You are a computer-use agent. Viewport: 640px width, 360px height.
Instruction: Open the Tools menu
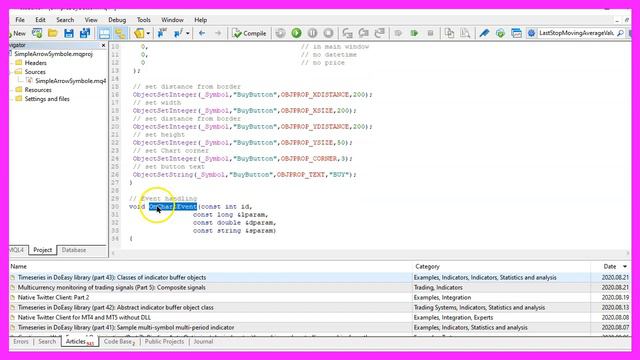click(144, 20)
